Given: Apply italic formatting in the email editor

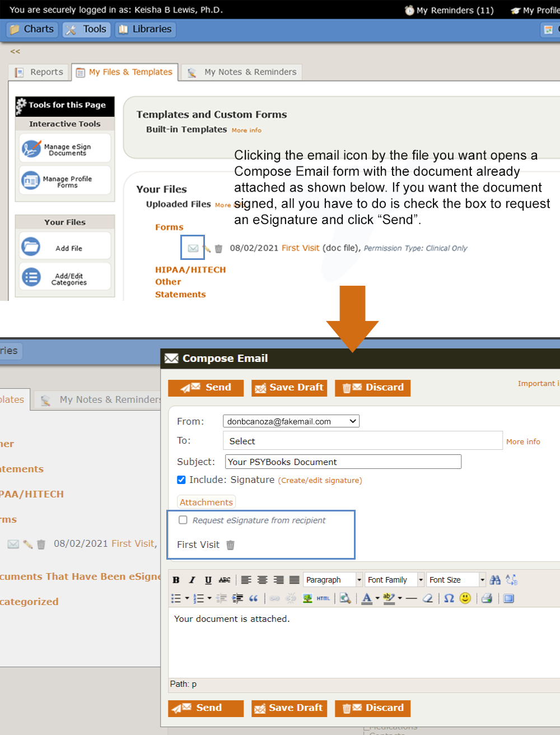Looking at the screenshot, I should [x=192, y=580].
